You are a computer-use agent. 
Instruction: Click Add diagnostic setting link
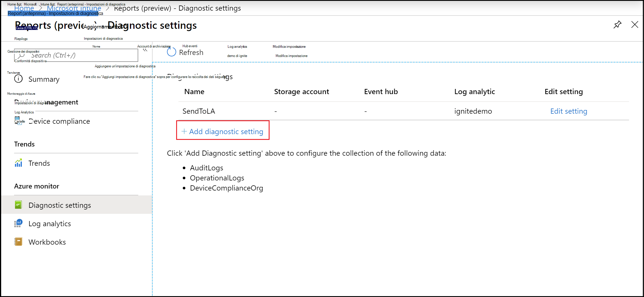tap(223, 132)
